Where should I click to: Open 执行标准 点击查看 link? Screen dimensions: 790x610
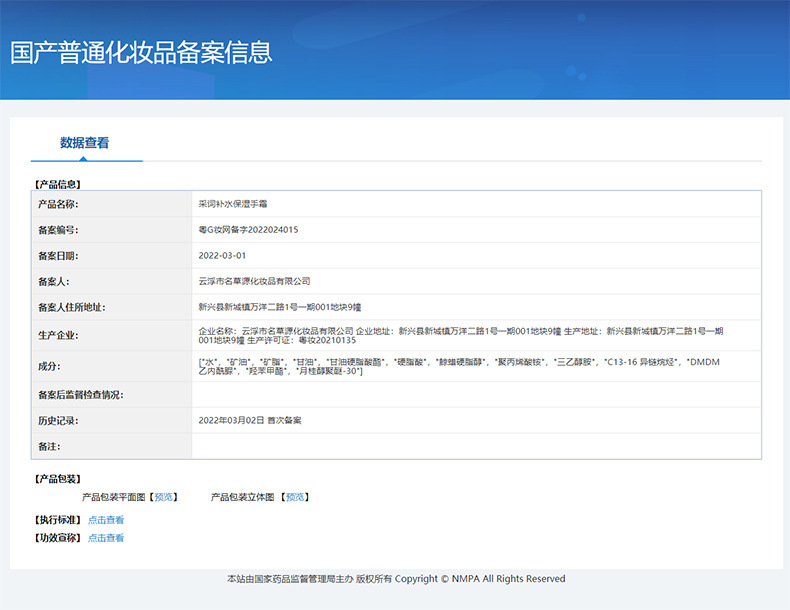click(106, 520)
